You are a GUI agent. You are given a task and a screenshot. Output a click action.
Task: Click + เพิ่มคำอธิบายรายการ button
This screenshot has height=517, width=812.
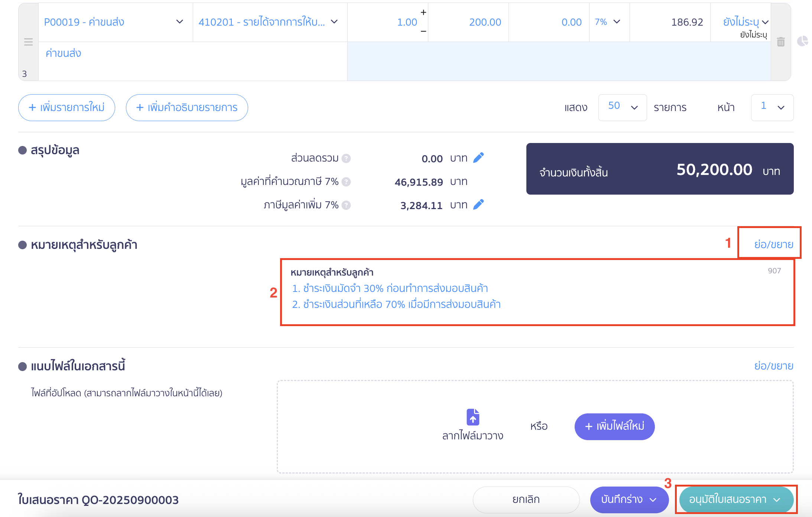click(x=187, y=108)
